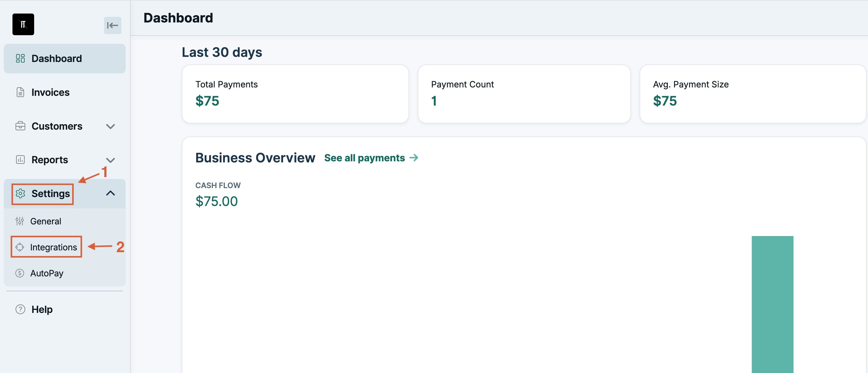Click the AutoPay dollar icon
This screenshot has height=373, width=868.
[x=20, y=273]
